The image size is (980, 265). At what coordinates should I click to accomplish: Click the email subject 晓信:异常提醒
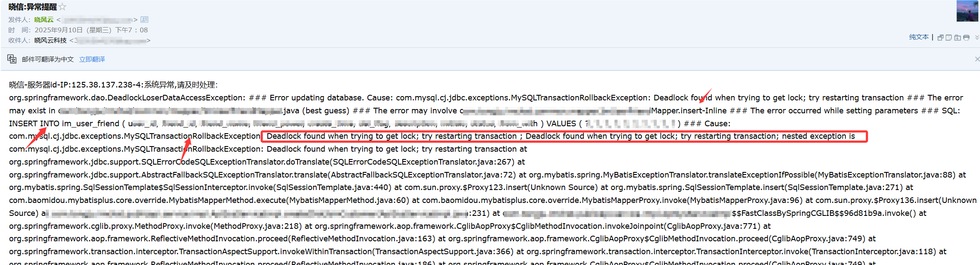click(33, 7)
